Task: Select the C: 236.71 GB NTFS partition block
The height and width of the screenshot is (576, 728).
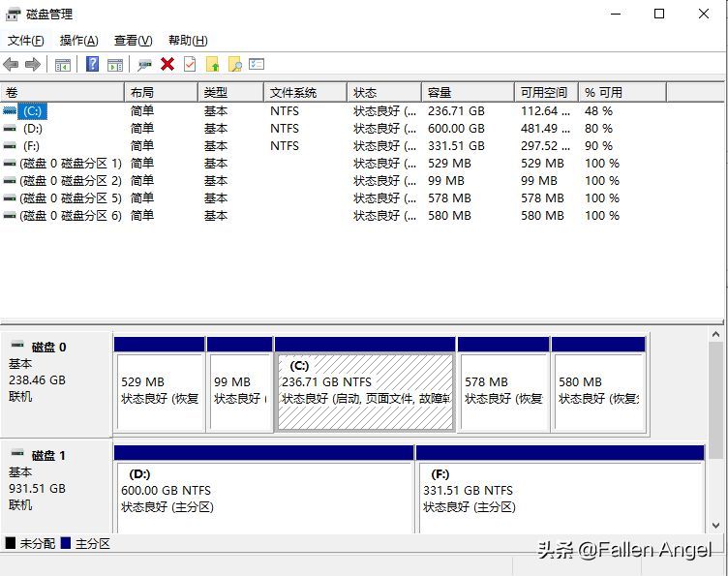Action: tap(365, 384)
